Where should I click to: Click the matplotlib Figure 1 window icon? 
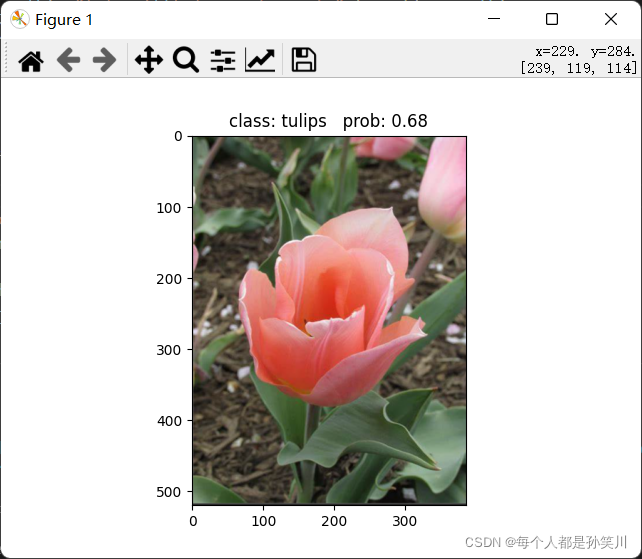(x=19, y=19)
